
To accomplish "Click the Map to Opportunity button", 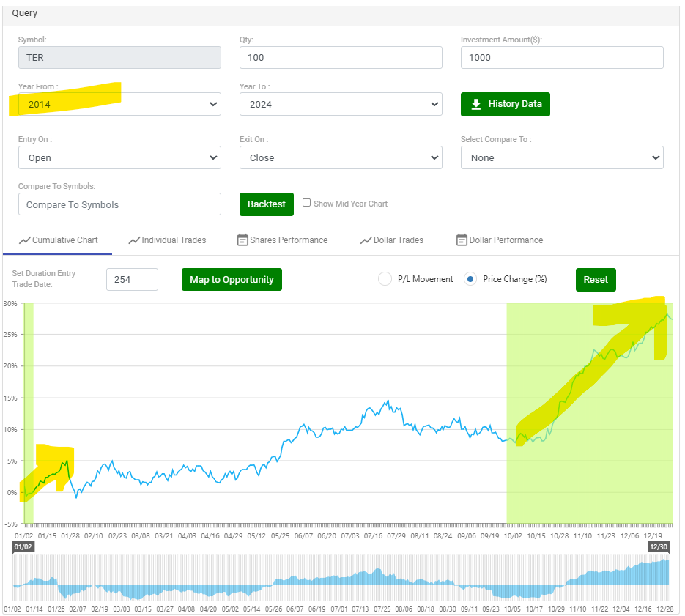I will tap(232, 280).
